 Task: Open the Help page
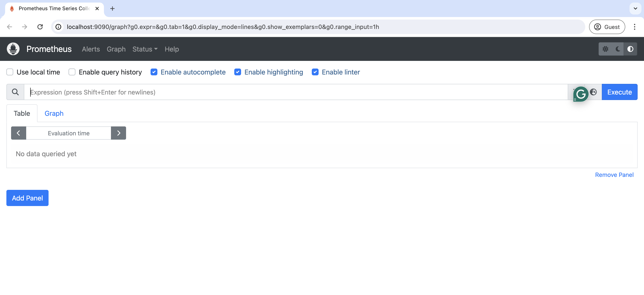(x=172, y=49)
